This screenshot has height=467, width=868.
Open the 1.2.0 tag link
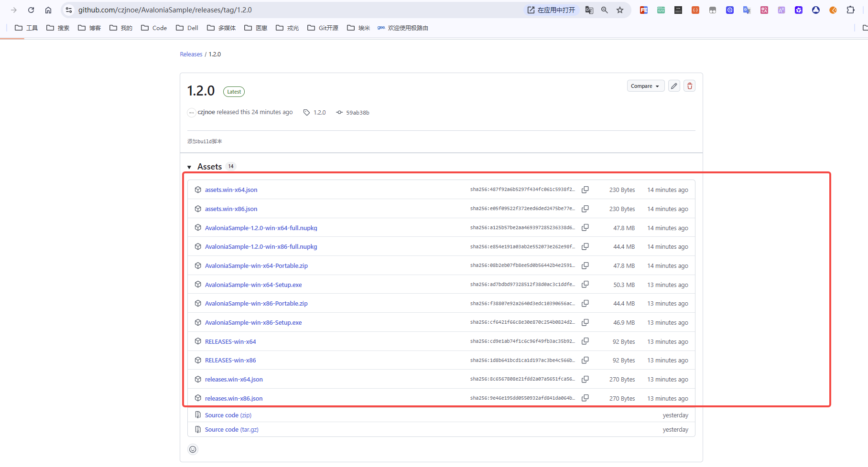tap(315, 113)
